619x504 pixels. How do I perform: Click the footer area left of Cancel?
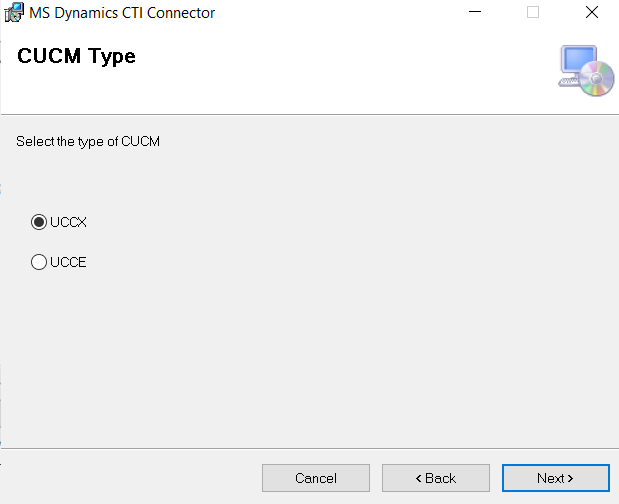tap(130, 478)
